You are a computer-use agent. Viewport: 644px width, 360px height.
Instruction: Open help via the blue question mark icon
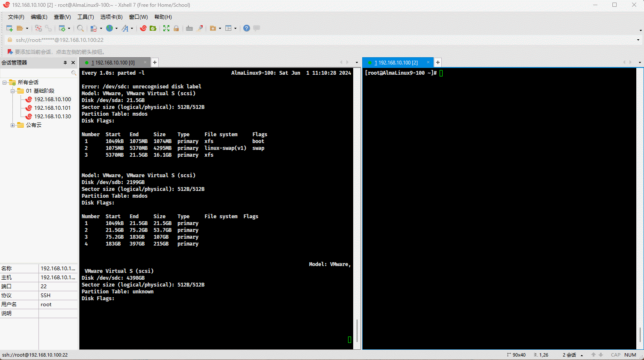click(x=247, y=28)
